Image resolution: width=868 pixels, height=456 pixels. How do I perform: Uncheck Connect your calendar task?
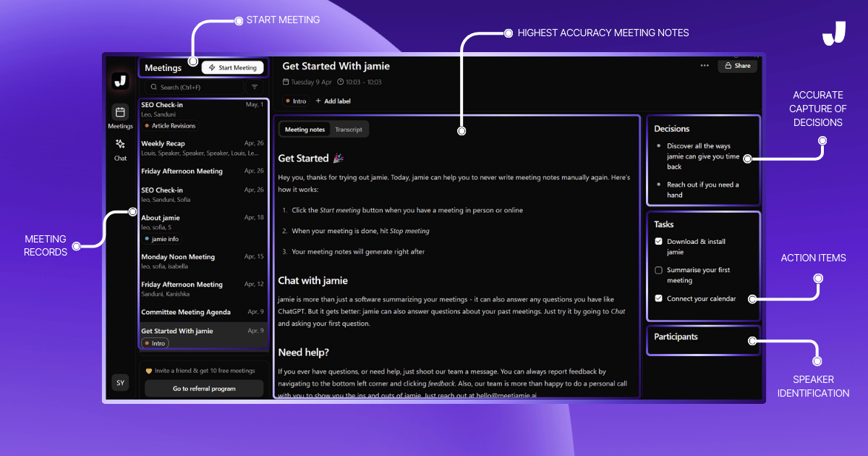pos(658,298)
